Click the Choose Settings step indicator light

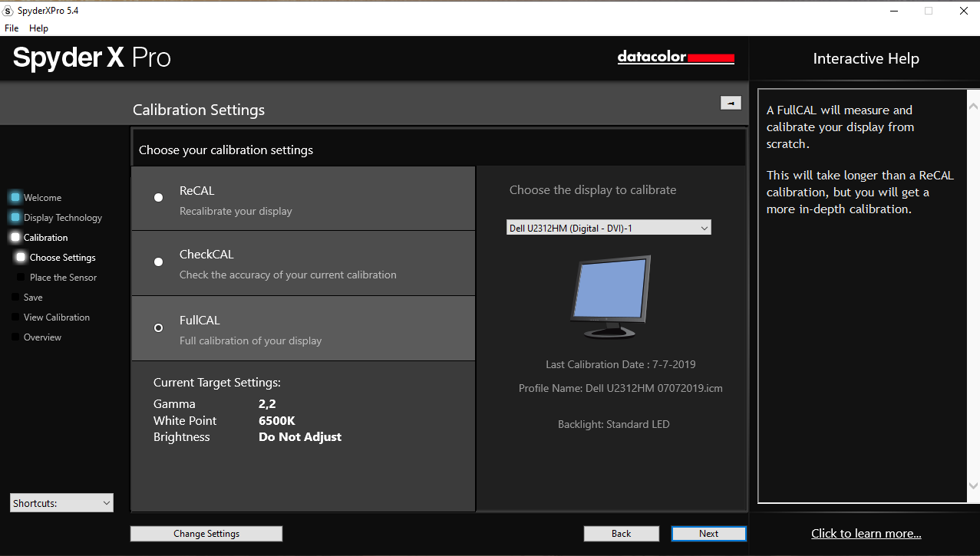[x=21, y=257]
